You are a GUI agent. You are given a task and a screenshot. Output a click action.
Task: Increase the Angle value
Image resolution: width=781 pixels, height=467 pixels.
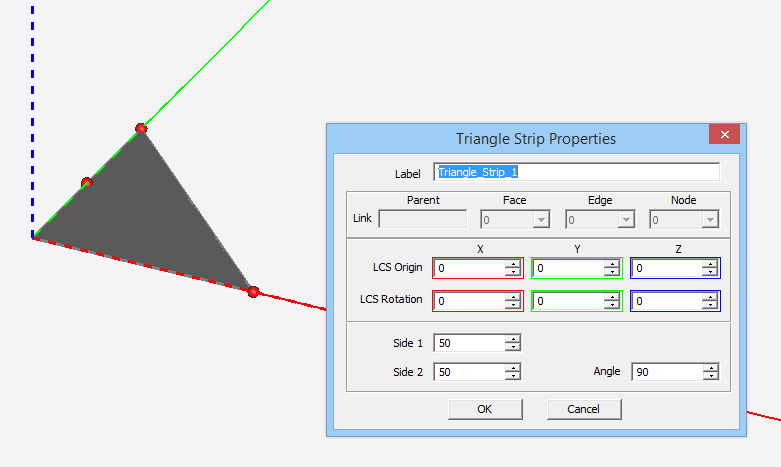tap(711, 368)
